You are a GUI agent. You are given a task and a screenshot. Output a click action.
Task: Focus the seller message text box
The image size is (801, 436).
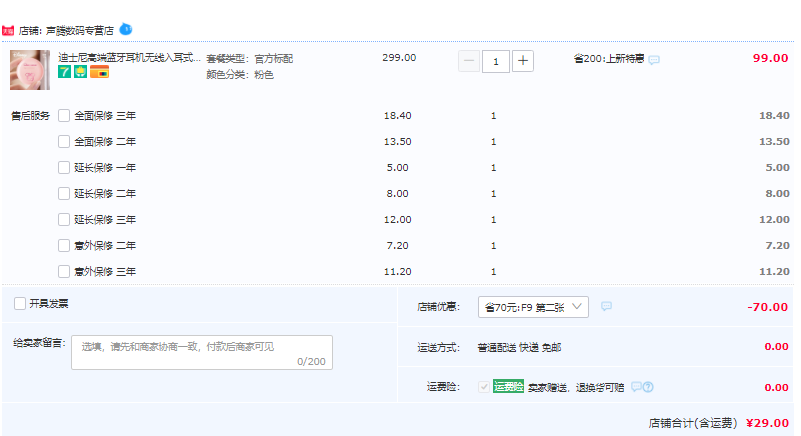click(x=201, y=352)
